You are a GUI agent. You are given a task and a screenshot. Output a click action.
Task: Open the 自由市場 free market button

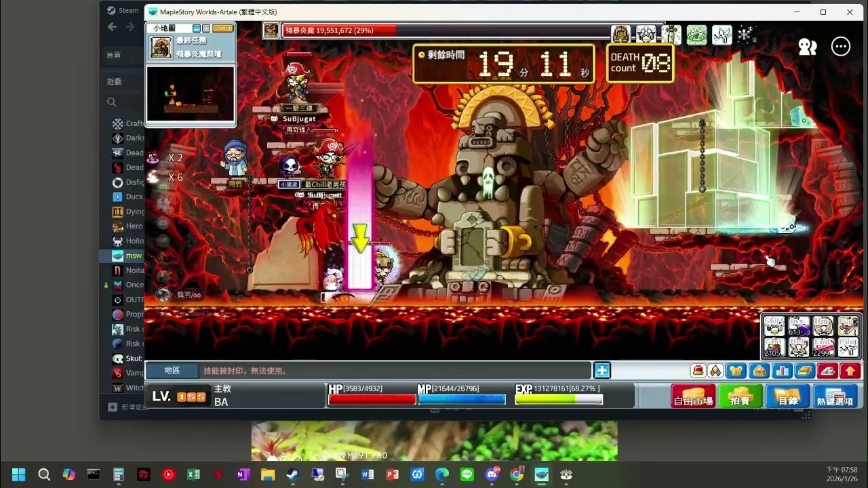point(693,396)
